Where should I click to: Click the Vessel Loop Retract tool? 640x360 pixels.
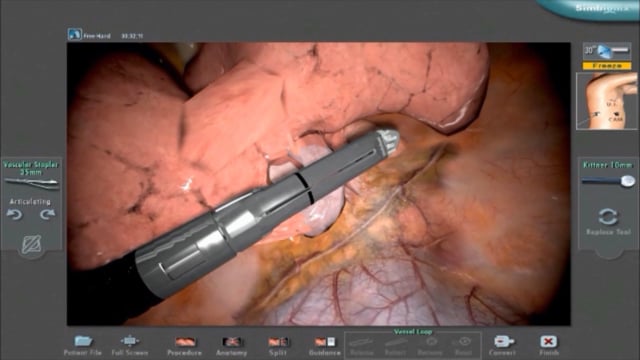coord(396,346)
